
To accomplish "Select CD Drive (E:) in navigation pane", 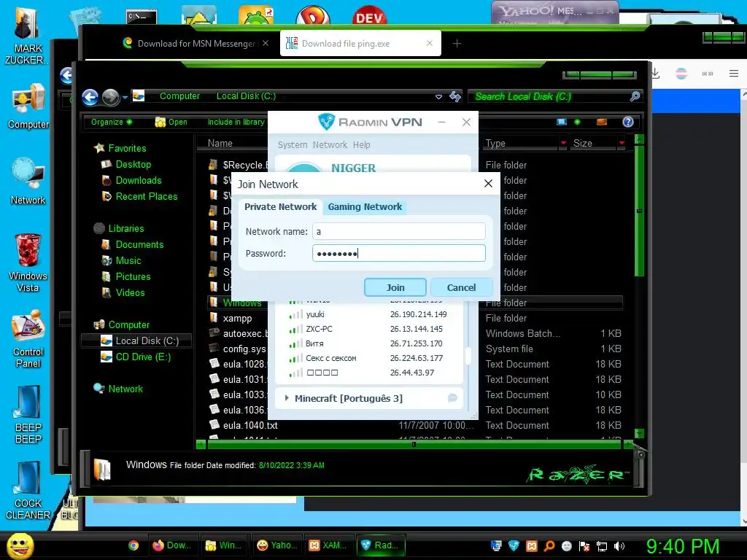I will [142, 357].
